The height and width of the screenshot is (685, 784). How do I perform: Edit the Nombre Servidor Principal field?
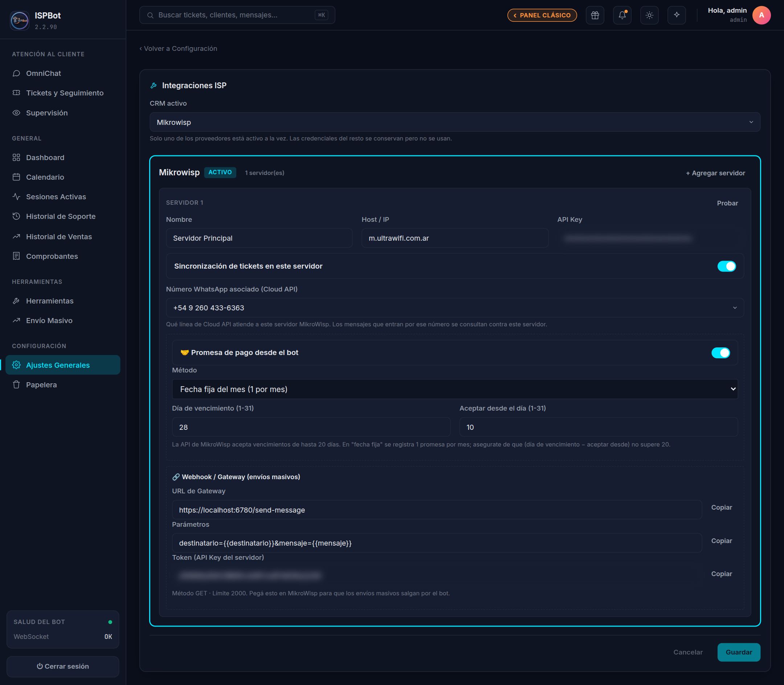(x=259, y=238)
